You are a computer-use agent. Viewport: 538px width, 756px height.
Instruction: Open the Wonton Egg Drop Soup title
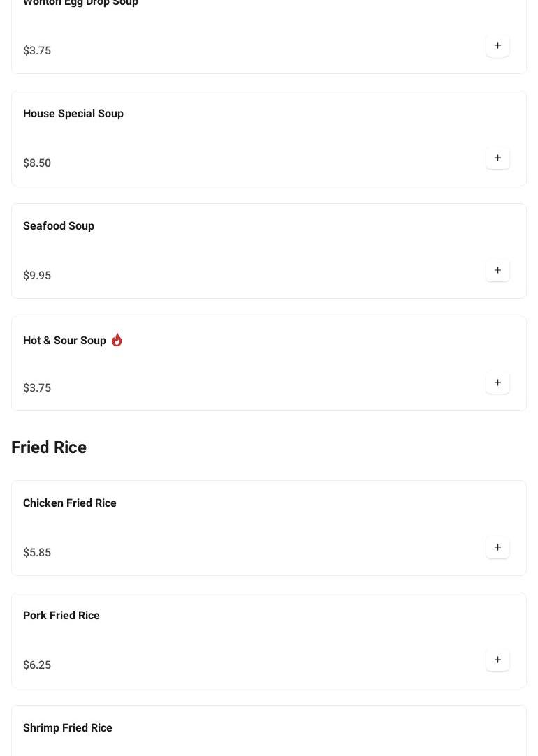tap(80, 3)
